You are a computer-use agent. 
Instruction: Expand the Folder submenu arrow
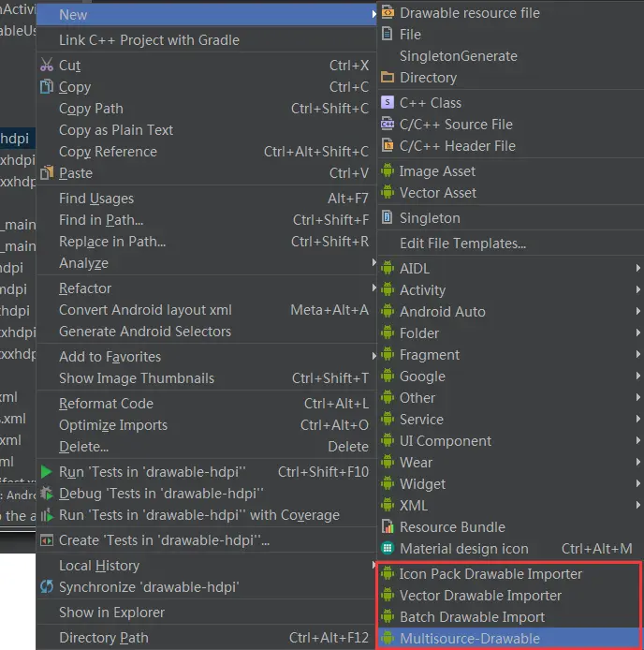coord(638,332)
